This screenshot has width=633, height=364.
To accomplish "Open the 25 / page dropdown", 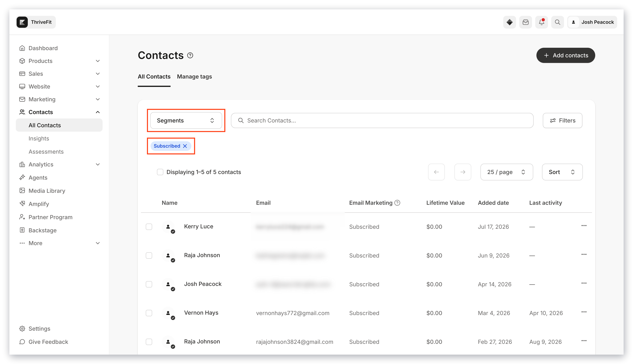I will 506,172.
